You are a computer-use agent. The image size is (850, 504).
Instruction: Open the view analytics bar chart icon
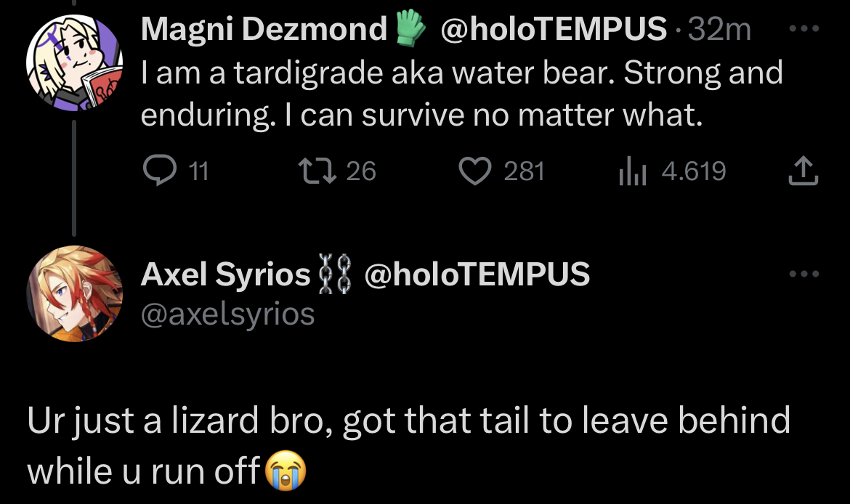point(632,172)
